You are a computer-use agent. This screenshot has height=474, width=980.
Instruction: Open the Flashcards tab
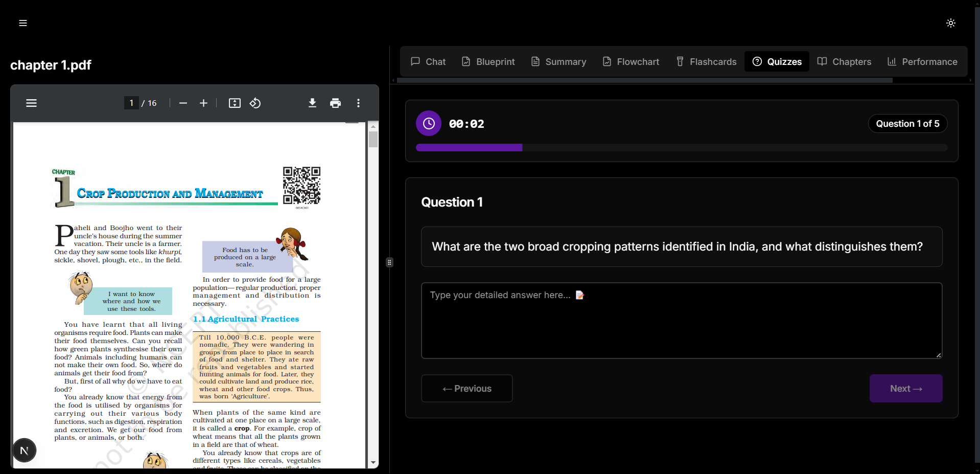[x=706, y=62]
